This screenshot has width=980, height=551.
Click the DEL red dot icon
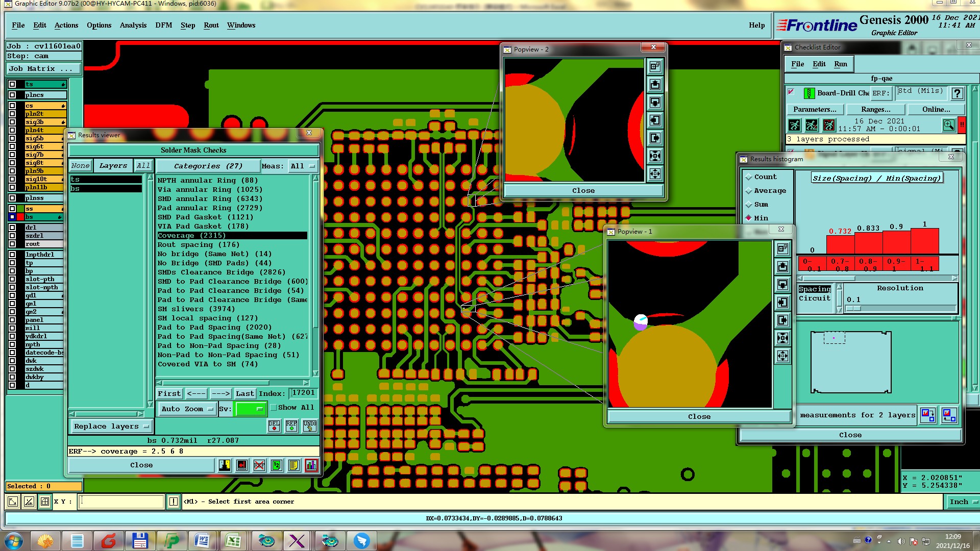click(274, 426)
